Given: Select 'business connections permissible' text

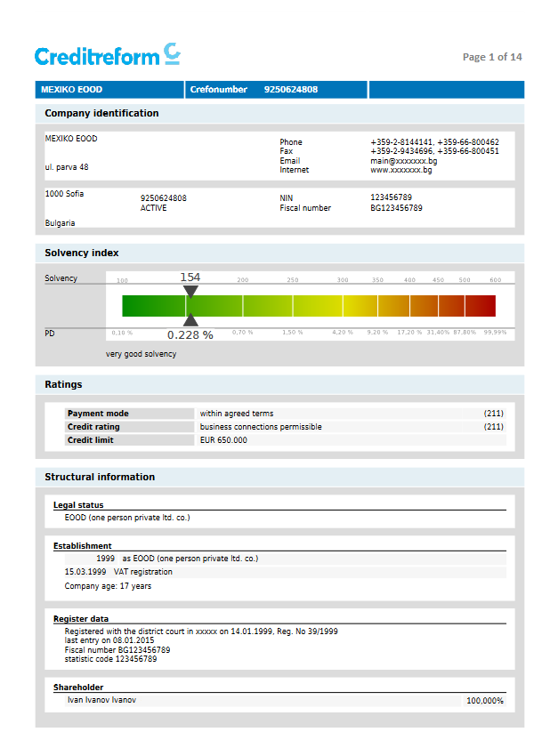Looking at the screenshot, I should (261, 427).
